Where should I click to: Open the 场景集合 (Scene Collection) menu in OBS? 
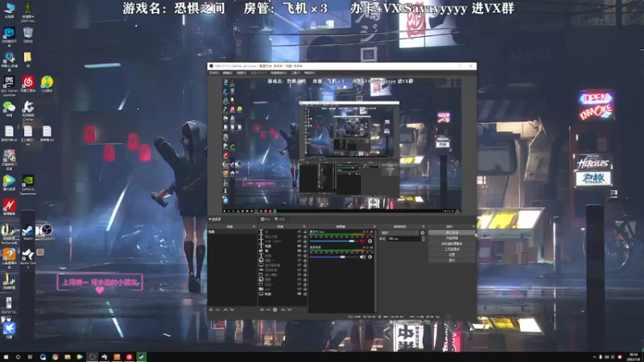point(279,72)
